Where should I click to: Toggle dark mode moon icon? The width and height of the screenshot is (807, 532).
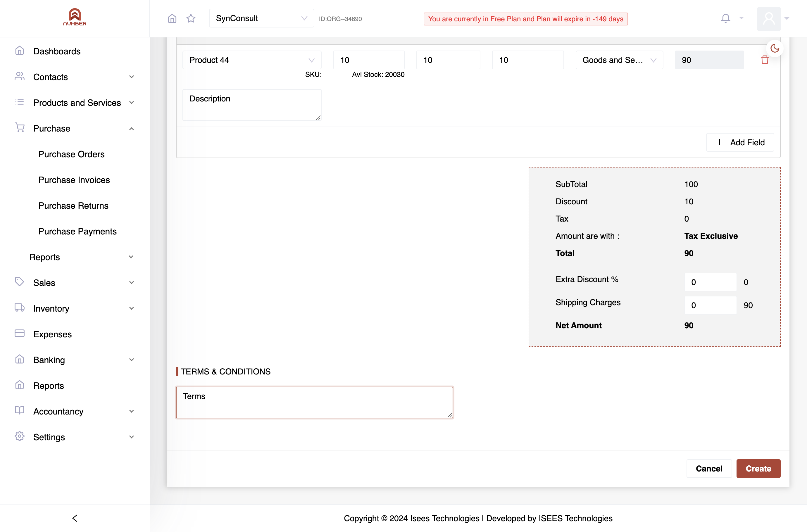tap(775, 48)
